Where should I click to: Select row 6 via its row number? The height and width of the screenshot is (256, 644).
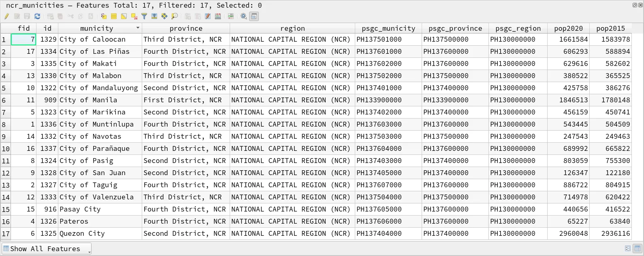[5, 100]
